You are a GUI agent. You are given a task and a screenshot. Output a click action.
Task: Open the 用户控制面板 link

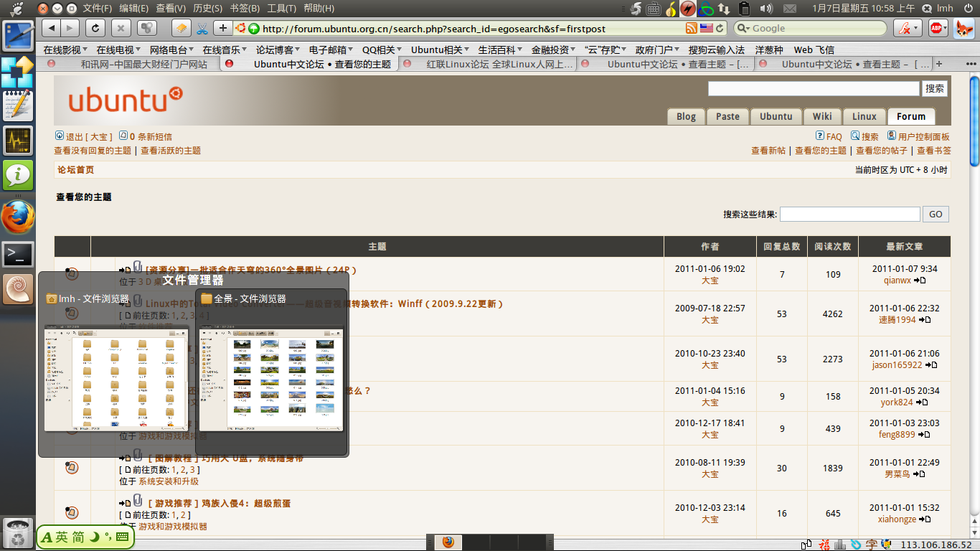tap(924, 136)
